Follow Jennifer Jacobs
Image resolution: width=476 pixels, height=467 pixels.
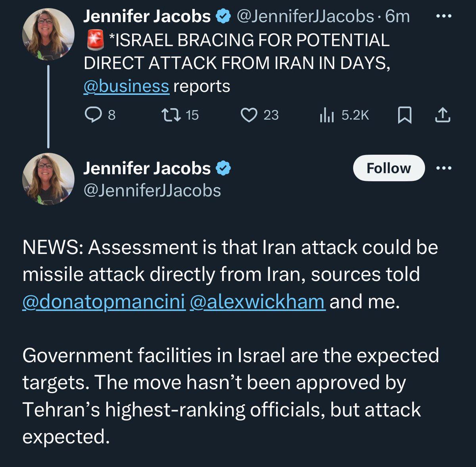(x=388, y=168)
